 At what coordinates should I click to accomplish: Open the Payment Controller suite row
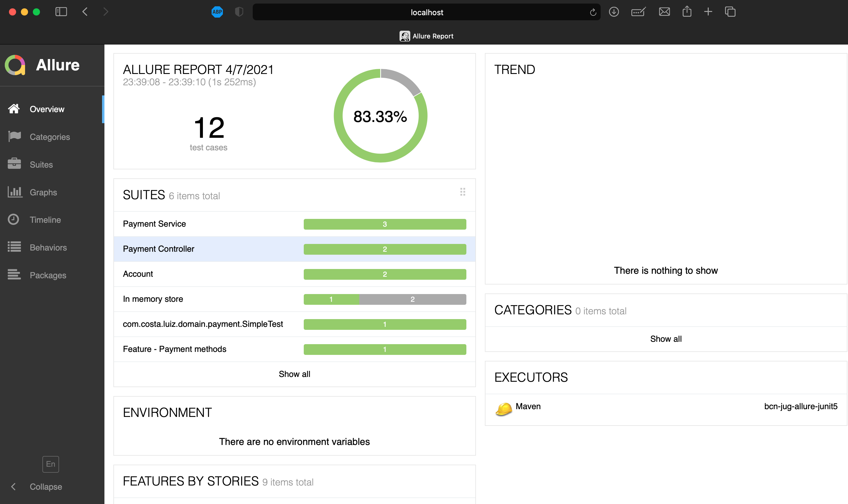point(159,249)
